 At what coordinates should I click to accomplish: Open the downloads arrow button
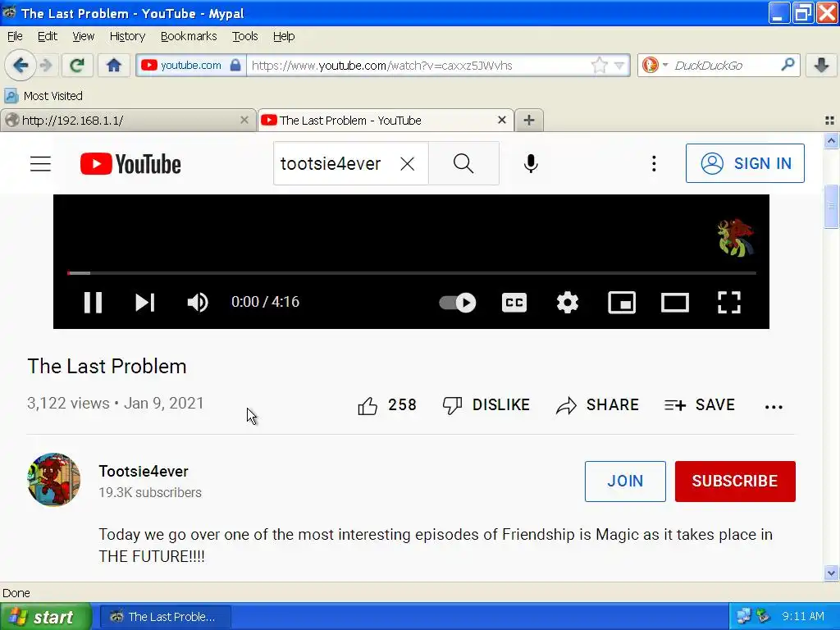pos(821,66)
